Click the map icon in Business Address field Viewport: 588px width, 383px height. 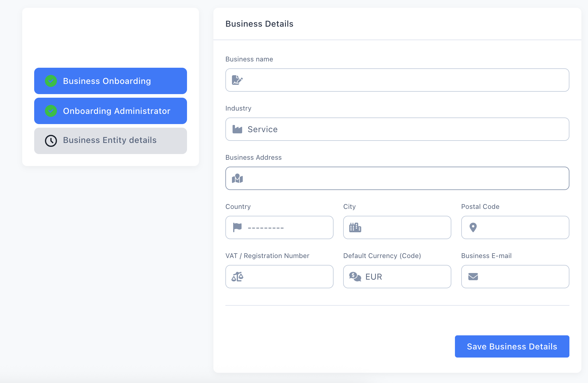(237, 178)
